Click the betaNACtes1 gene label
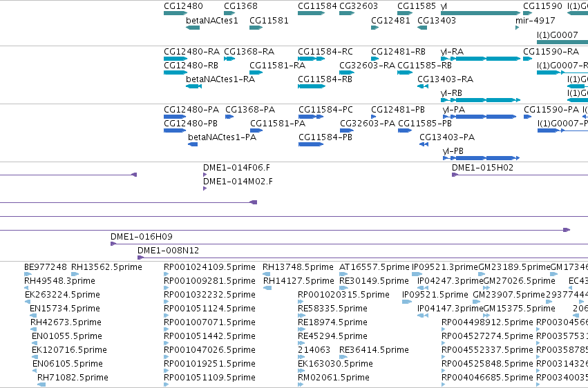This screenshot has height=388, width=588. [212, 20]
